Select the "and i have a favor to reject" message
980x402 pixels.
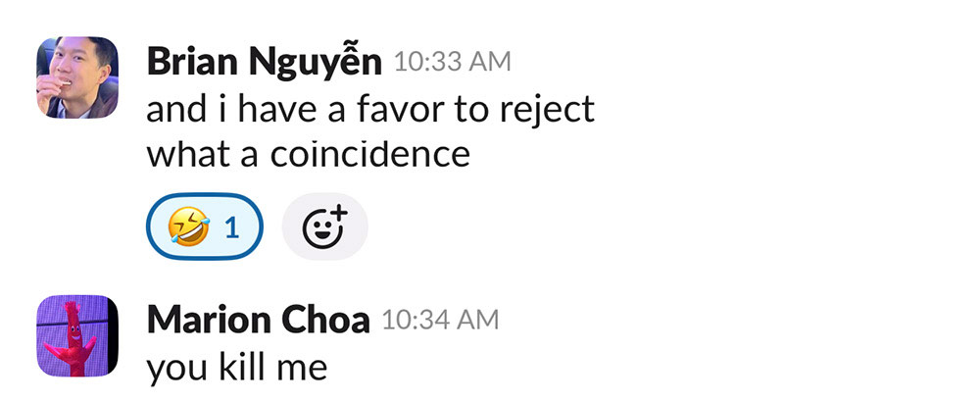click(x=370, y=109)
